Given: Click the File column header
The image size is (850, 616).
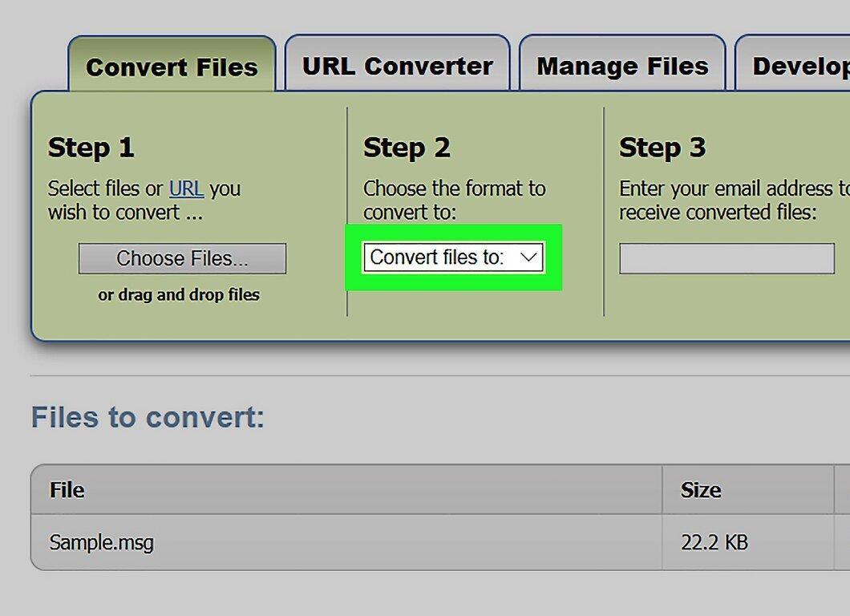Looking at the screenshot, I should (x=67, y=489).
